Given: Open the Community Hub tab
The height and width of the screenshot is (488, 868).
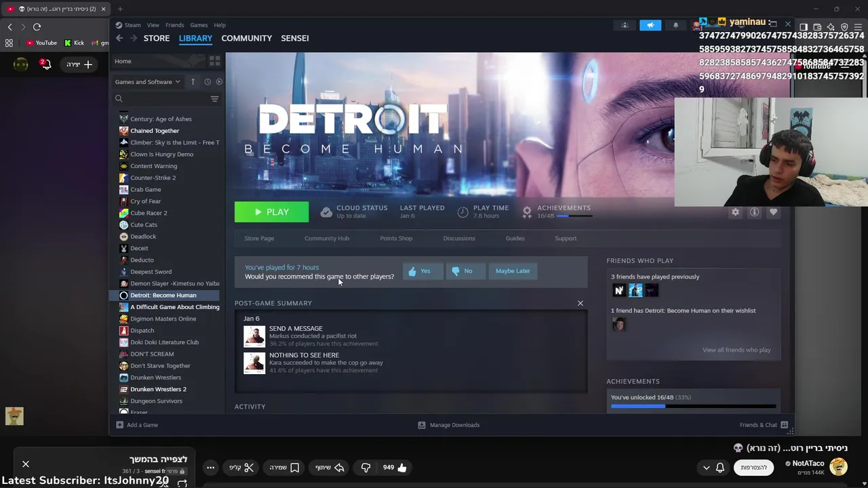Looking at the screenshot, I should pos(327,238).
